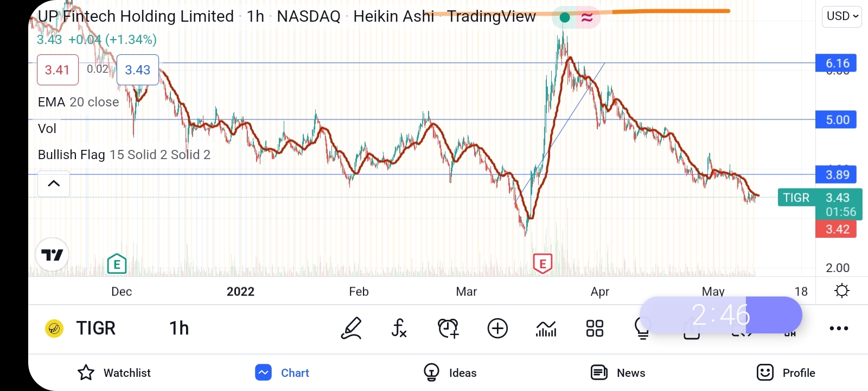
Task: Open the Profile tab
Action: pos(786,373)
